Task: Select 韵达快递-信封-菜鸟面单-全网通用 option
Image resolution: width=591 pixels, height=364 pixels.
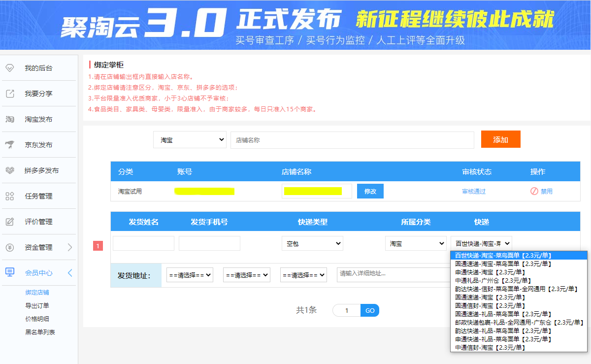Action: pos(519,289)
